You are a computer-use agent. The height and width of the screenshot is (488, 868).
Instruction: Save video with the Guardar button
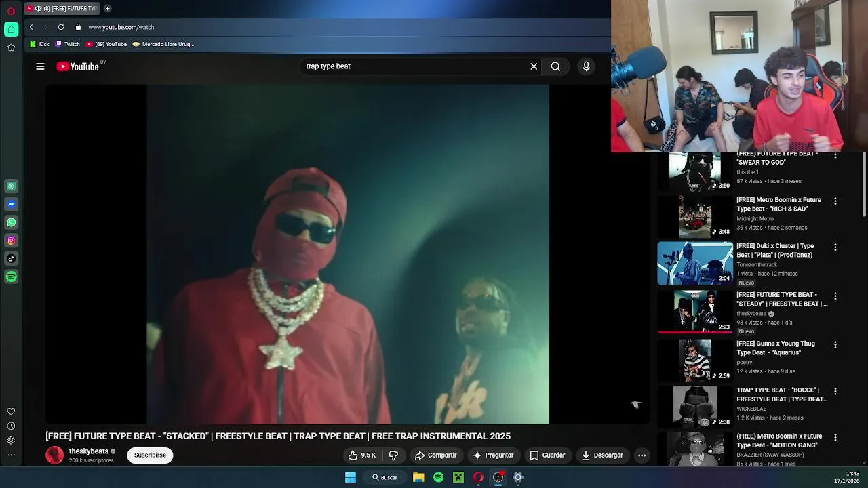click(x=547, y=455)
